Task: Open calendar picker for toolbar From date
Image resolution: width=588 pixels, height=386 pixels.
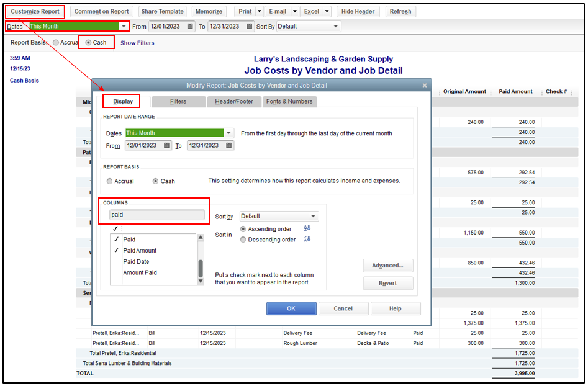Action: (x=190, y=26)
